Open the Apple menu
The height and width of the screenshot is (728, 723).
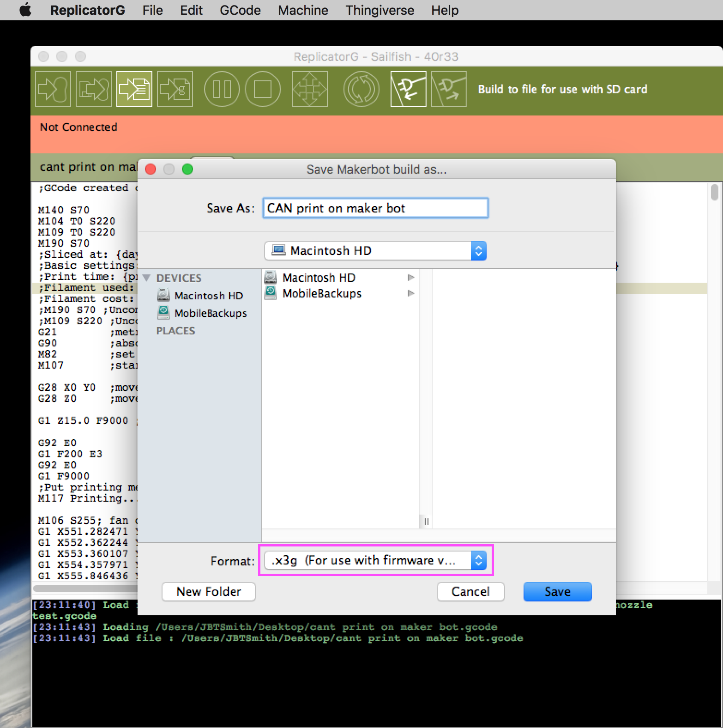coord(25,10)
